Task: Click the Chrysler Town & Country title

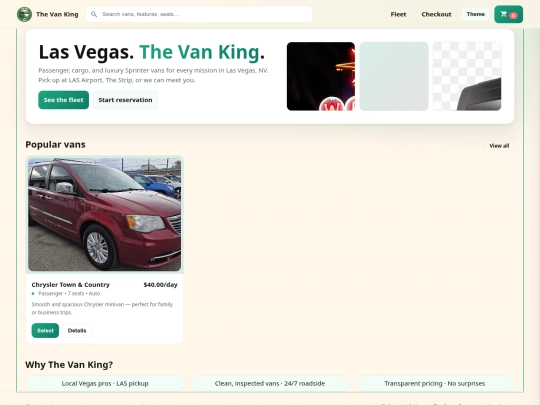Action: [71, 285]
